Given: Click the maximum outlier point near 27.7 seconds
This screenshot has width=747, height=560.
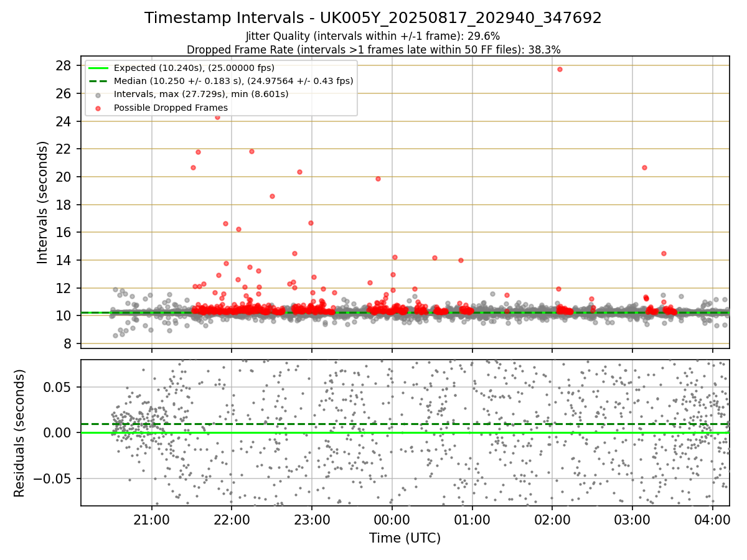Looking at the screenshot, I should click(x=560, y=69).
